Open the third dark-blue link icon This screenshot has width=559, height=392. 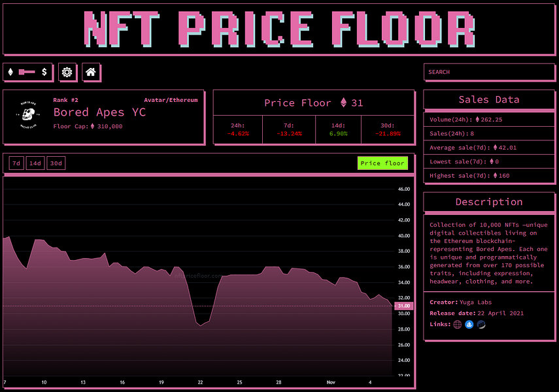481,324
